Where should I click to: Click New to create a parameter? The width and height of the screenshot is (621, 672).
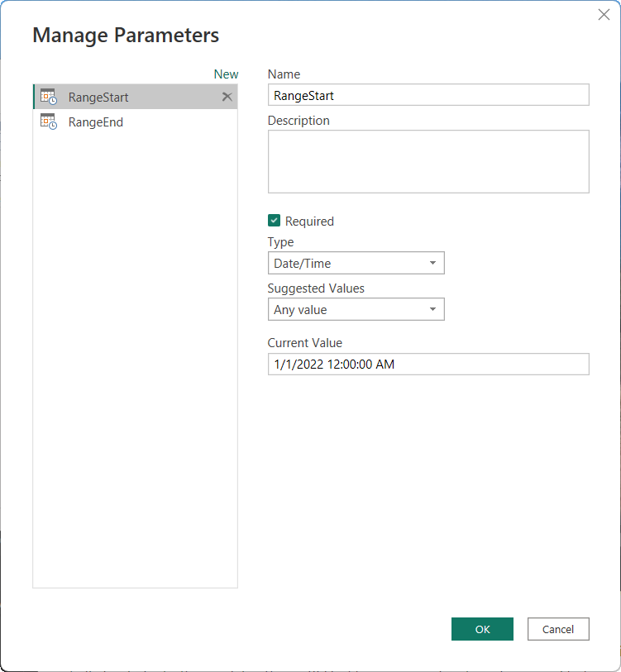tap(226, 74)
